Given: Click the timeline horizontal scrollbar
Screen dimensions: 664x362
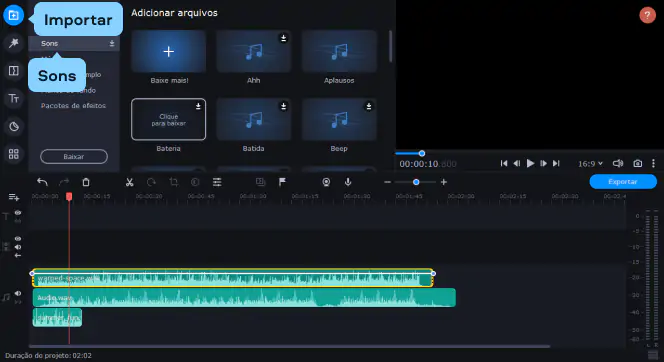Looking at the screenshot, I should (x=289, y=346).
